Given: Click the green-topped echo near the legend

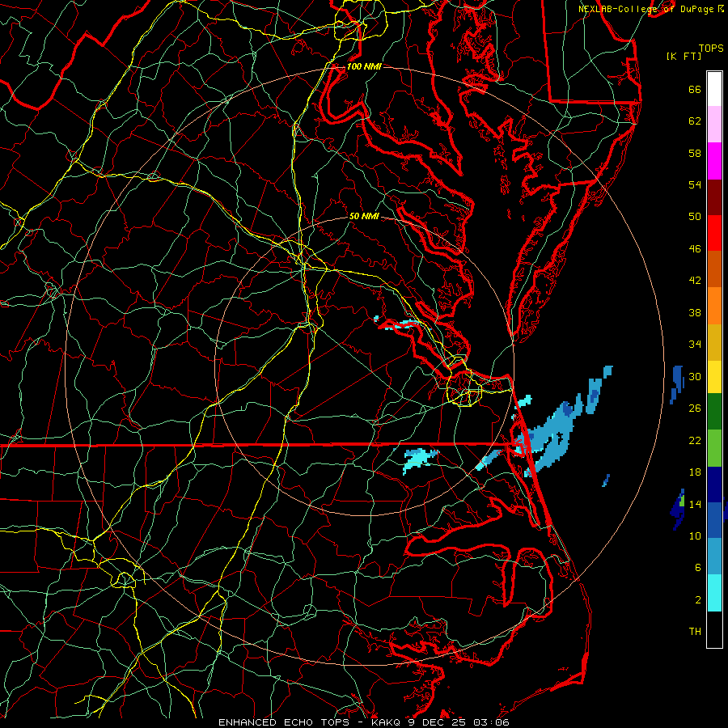Looking at the screenshot, I should click(678, 510).
